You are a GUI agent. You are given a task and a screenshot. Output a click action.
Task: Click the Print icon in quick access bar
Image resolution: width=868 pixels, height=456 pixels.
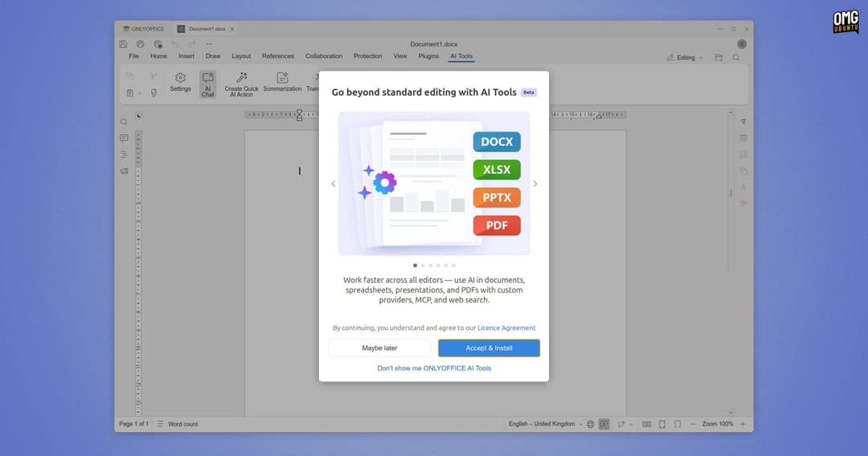coord(141,44)
